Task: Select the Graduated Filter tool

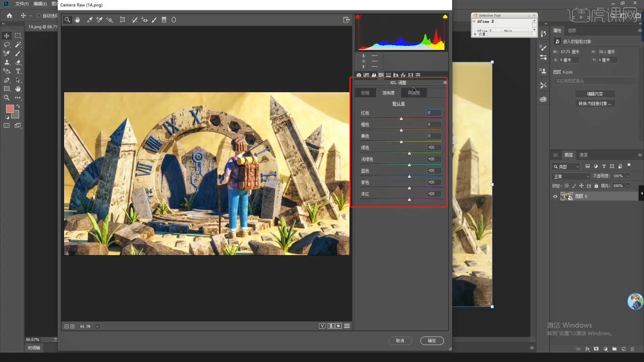Action: (x=164, y=20)
